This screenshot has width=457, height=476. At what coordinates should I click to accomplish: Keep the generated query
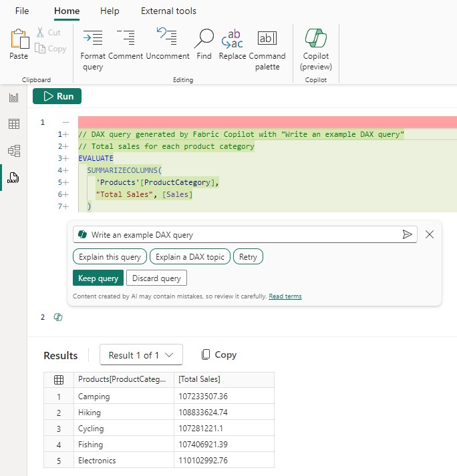coord(98,278)
